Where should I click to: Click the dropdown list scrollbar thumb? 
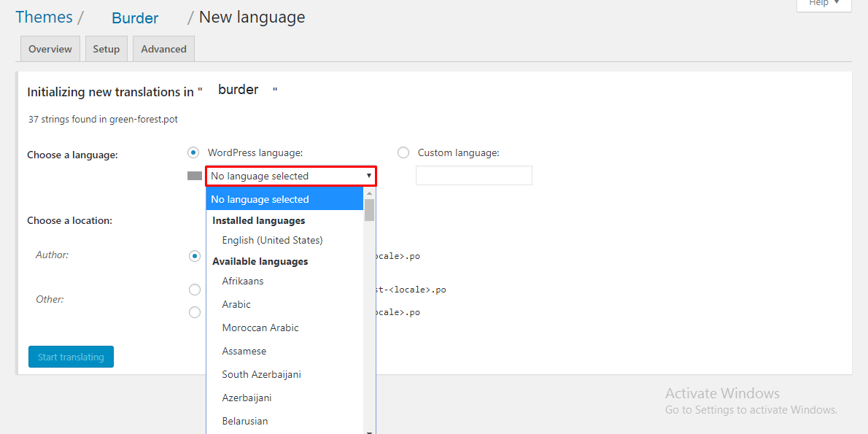click(369, 210)
